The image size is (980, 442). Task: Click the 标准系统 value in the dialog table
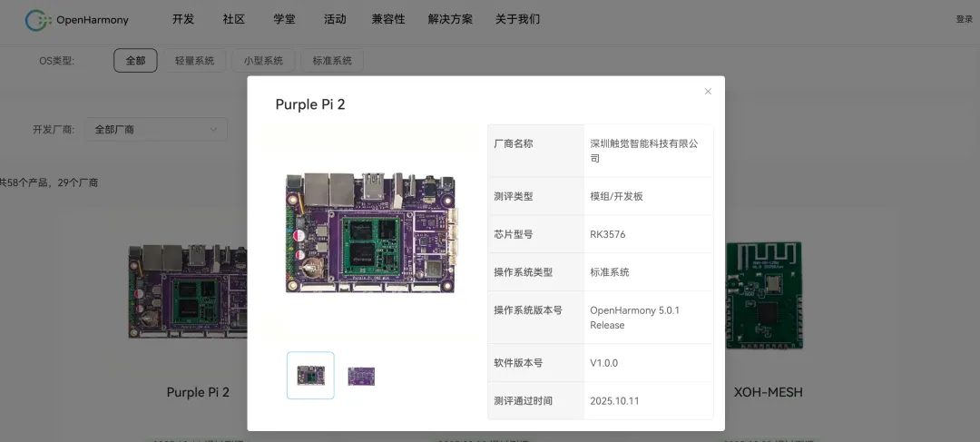(610, 272)
